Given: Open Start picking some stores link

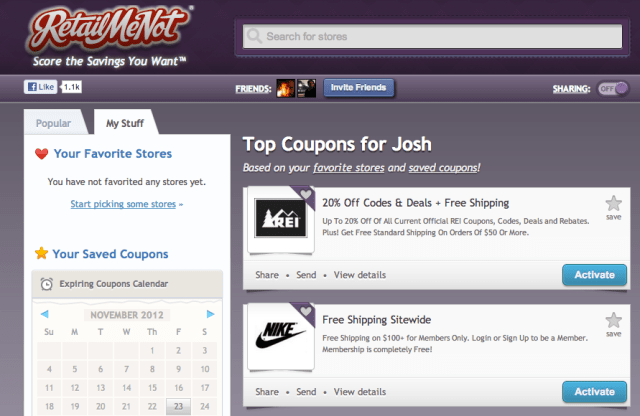Looking at the screenshot, I should [123, 204].
